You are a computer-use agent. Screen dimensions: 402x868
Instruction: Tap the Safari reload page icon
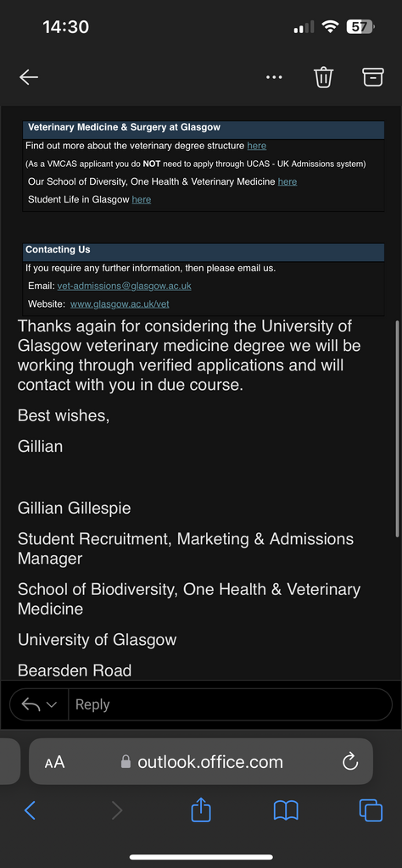[350, 762]
